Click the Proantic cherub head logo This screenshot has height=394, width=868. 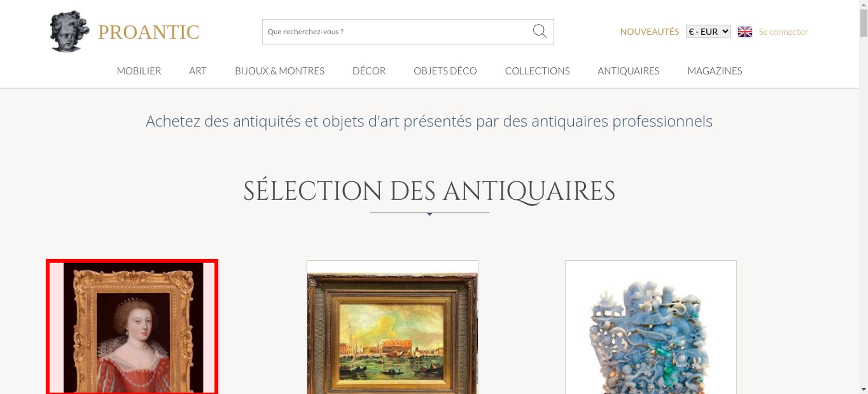(69, 31)
